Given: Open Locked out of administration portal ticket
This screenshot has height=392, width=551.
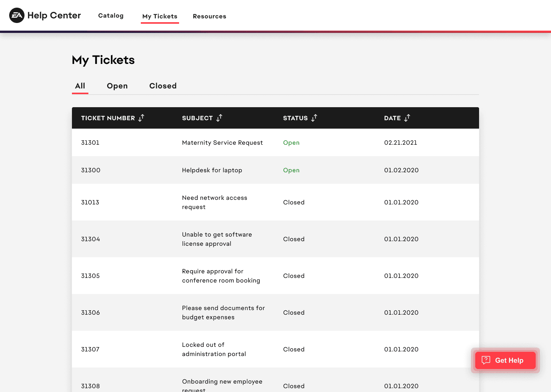Looking at the screenshot, I should pyautogui.click(x=275, y=349).
